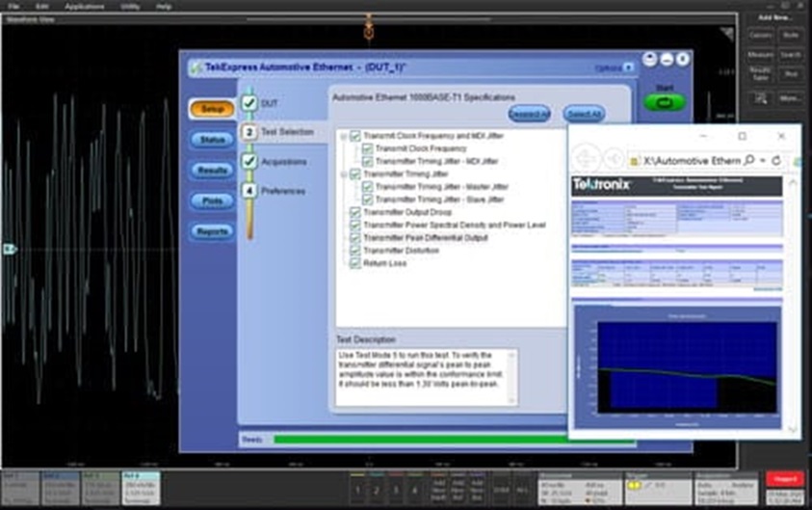
Task: Open the File menu
Action: coord(13,6)
